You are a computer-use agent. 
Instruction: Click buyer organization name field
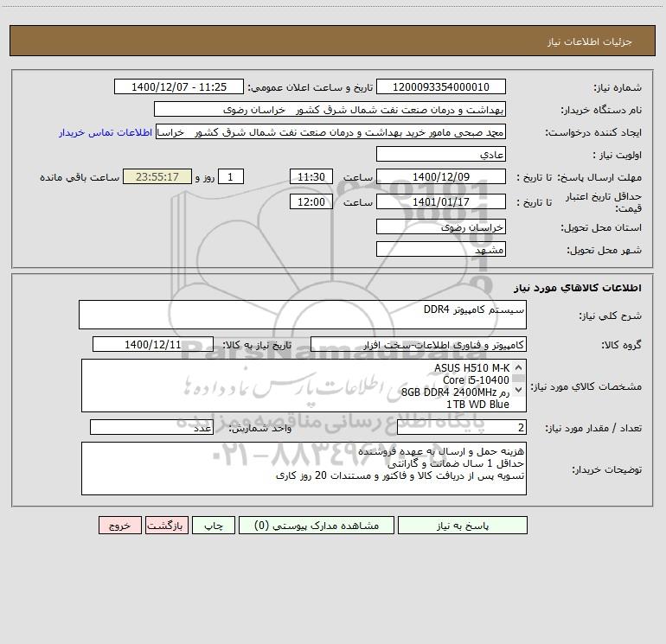click(330, 109)
